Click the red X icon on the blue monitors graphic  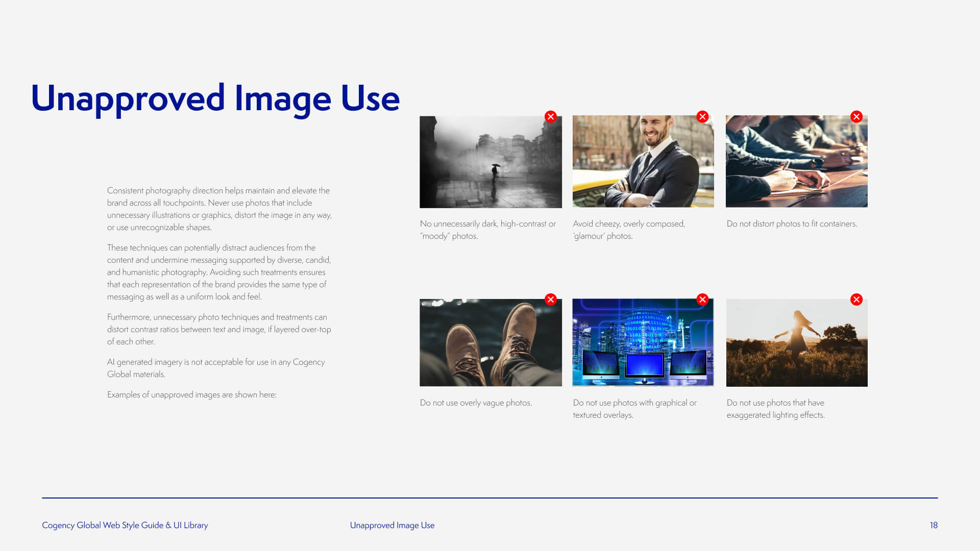702,299
